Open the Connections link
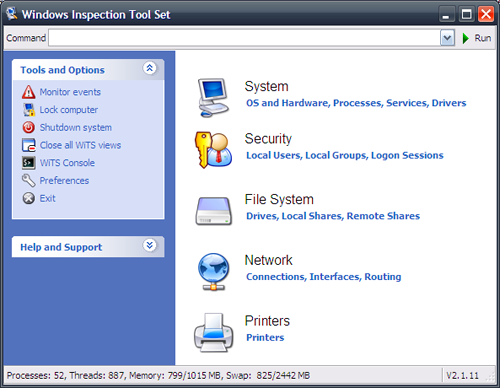 276,277
